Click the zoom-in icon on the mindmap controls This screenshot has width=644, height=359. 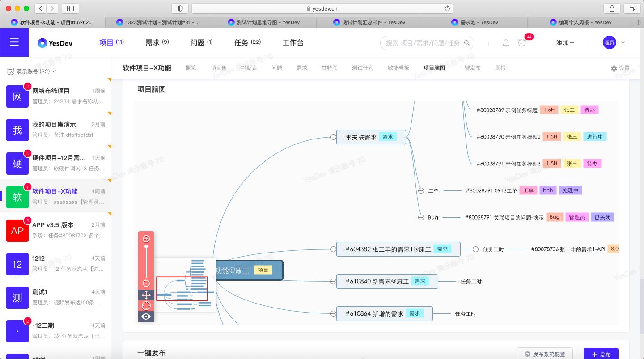point(146,239)
